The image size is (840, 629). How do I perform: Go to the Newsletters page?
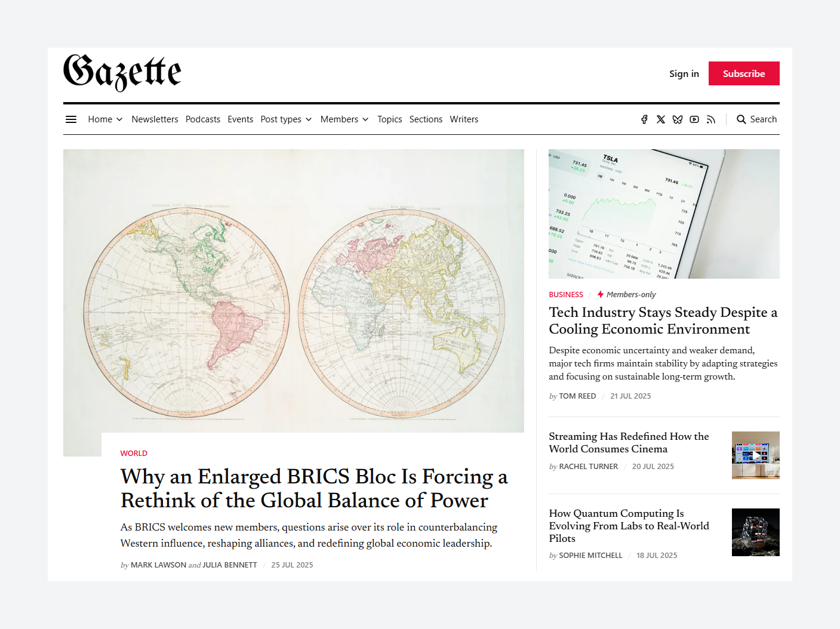[155, 119]
